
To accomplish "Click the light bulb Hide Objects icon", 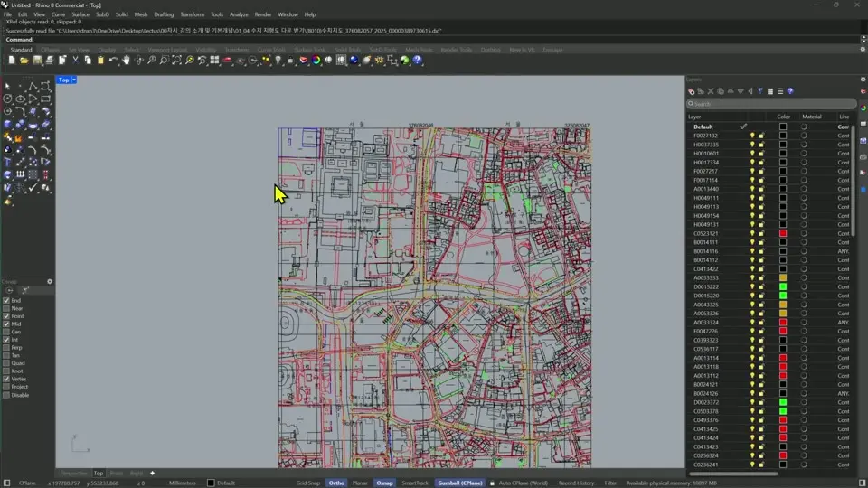I will pyautogui.click(x=278, y=61).
